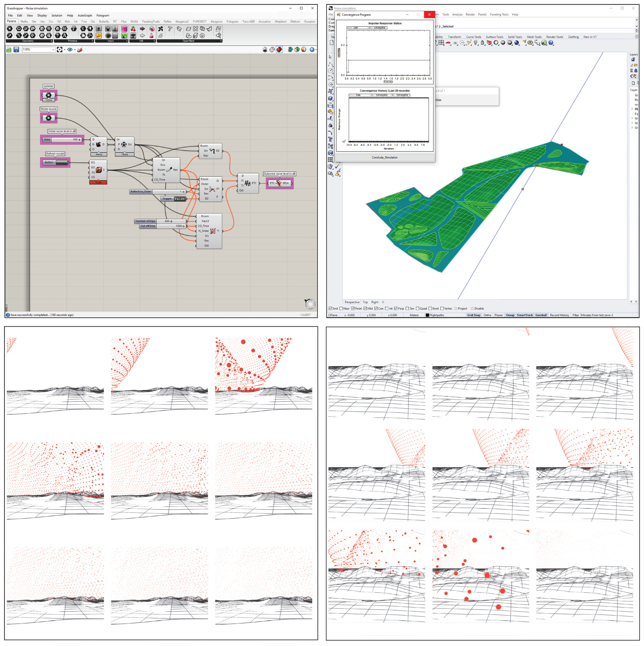The width and height of the screenshot is (644, 646).
Task: Open the 118% zoom level dropdown
Action: tap(53, 49)
